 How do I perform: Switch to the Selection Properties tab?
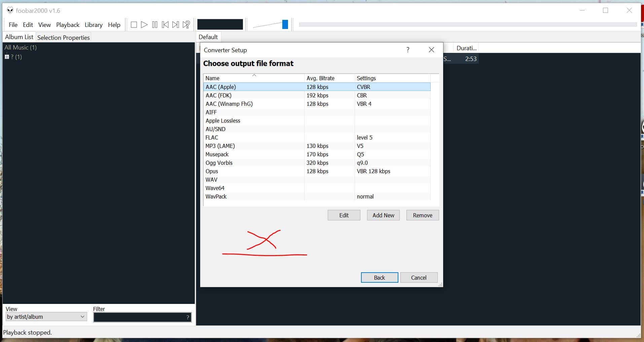[64, 37]
